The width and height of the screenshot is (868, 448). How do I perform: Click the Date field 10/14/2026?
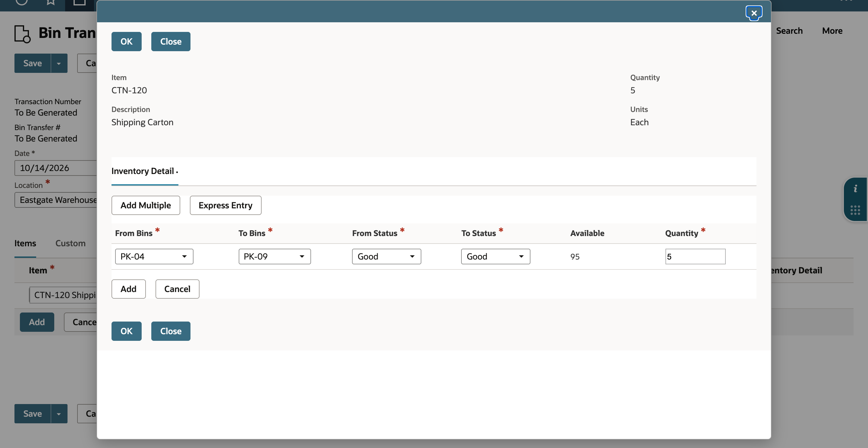point(55,168)
